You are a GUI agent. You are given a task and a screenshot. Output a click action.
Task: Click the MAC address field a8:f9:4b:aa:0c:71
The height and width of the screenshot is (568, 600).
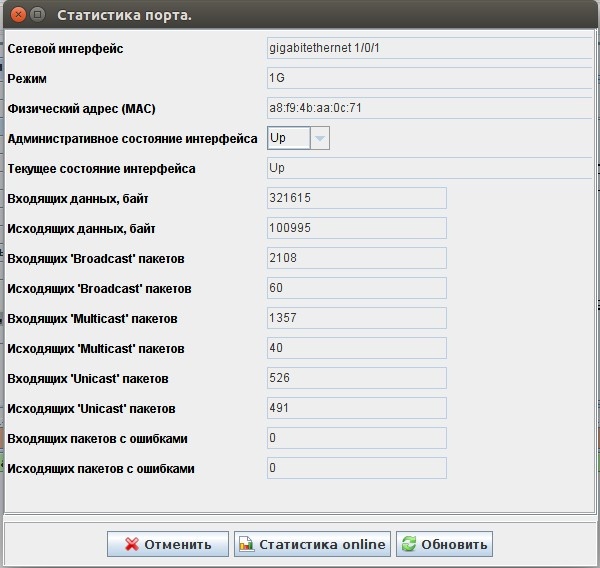point(429,108)
